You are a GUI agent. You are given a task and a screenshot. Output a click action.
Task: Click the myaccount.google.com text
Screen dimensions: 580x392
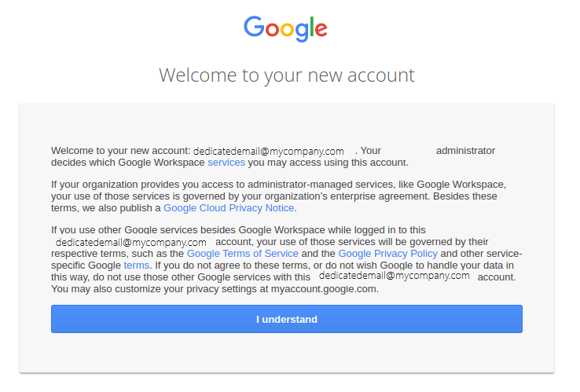(x=324, y=289)
